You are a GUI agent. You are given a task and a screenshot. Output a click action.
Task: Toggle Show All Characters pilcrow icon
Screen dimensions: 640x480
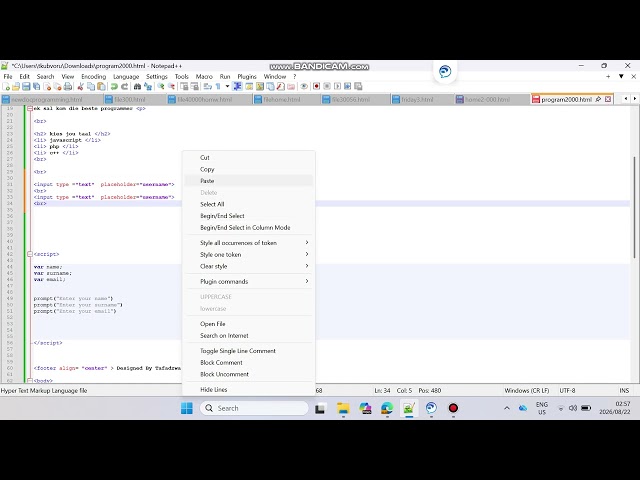[x=218, y=87]
